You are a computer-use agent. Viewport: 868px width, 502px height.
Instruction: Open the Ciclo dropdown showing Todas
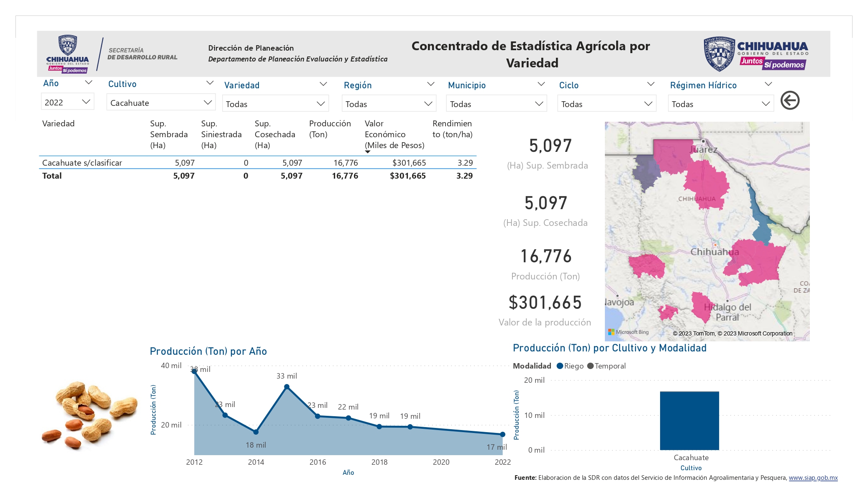click(607, 104)
